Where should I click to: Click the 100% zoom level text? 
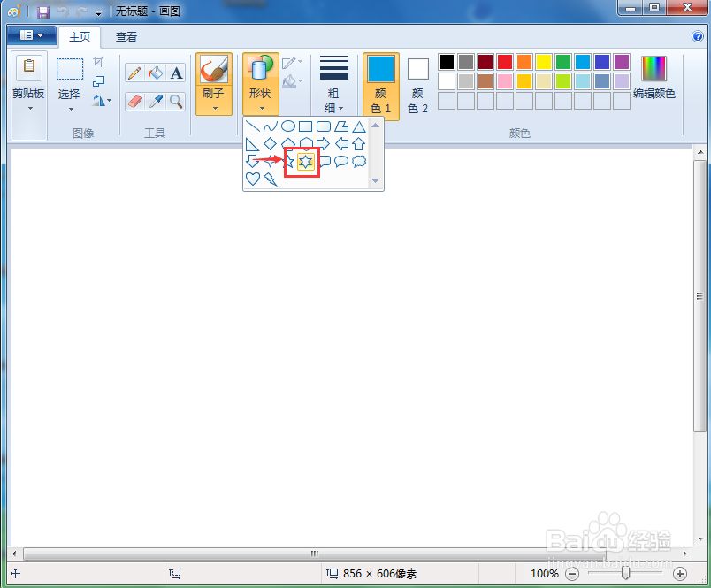pos(544,574)
